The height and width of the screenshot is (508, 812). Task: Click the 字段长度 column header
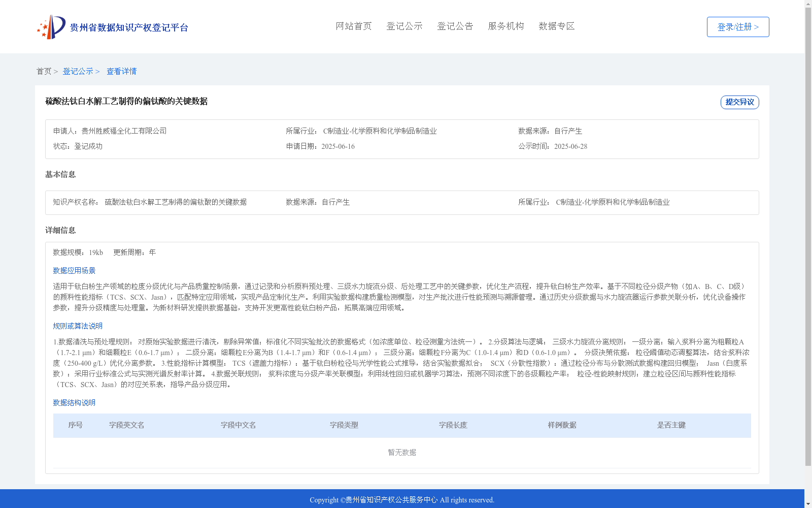pyautogui.click(x=453, y=425)
